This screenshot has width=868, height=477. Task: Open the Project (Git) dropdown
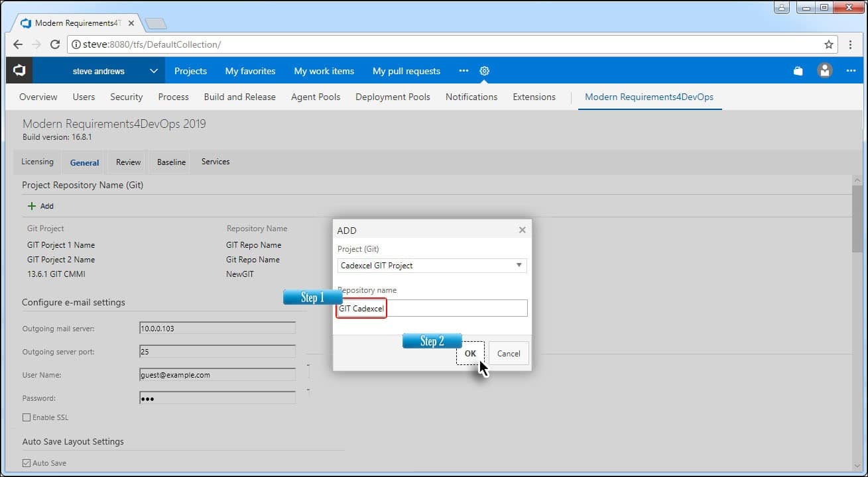coord(432,265)
